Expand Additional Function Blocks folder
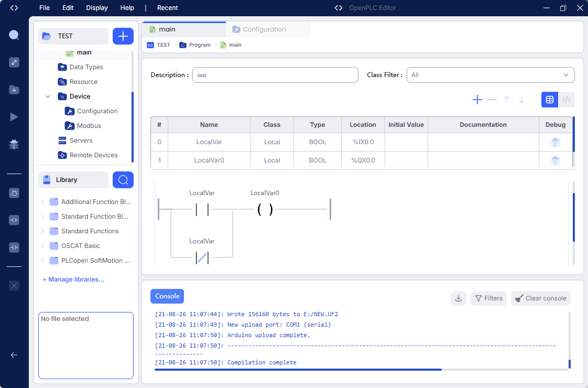Screen dimensions: 588x388 point(42,202)
